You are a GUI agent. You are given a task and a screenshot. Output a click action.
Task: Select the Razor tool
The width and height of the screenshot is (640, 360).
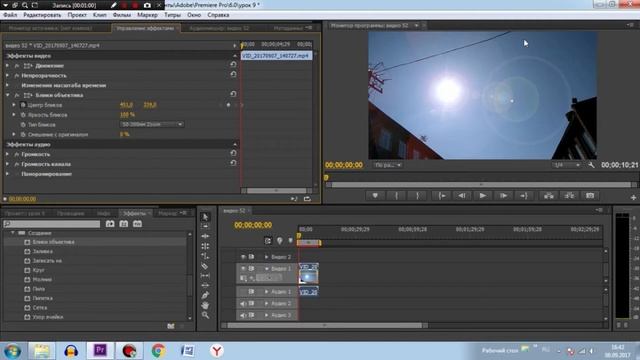pyautogui.click(x=205, y=266)
